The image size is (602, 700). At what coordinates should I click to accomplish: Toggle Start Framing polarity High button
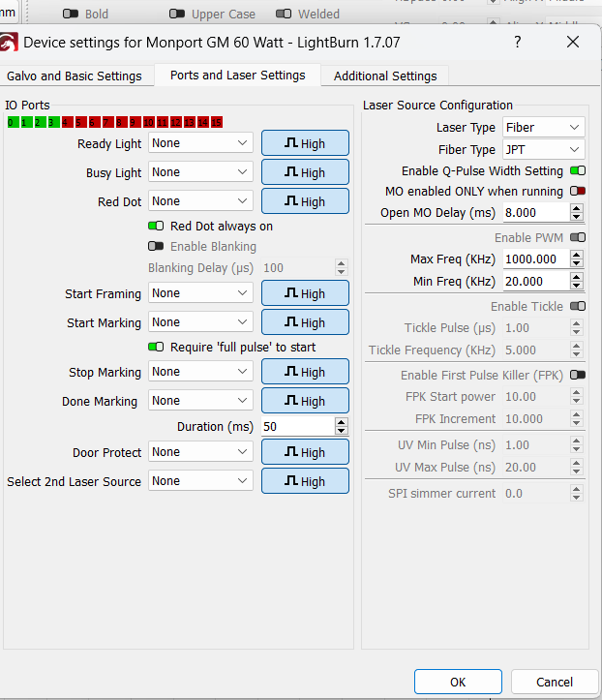(305, 293)
